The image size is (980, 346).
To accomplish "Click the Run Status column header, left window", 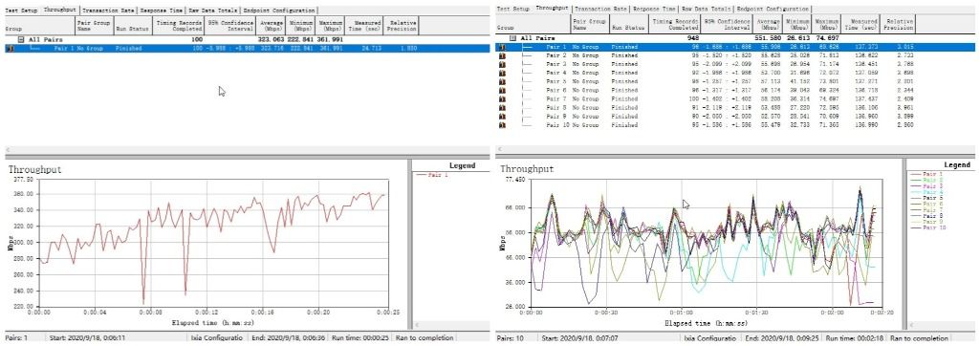I will click(133, 26).
